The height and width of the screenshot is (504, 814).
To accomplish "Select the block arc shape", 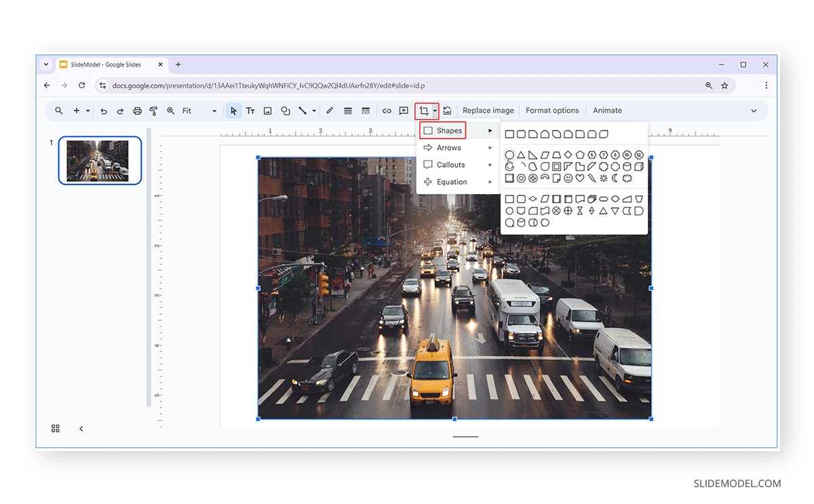I will click(x=545, y=177).
